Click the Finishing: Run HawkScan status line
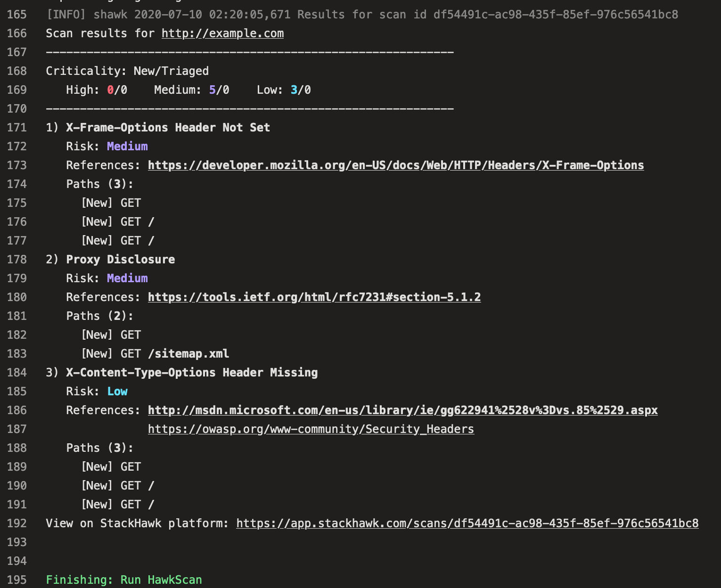 click(123, 580)
